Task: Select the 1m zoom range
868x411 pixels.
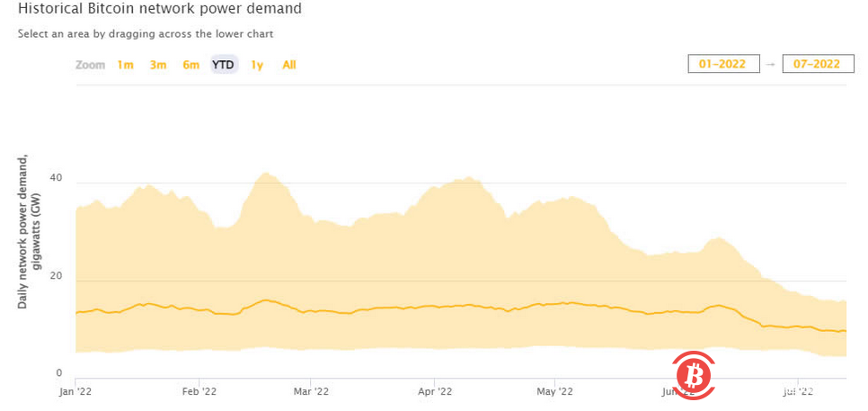Action: (126, 65)
